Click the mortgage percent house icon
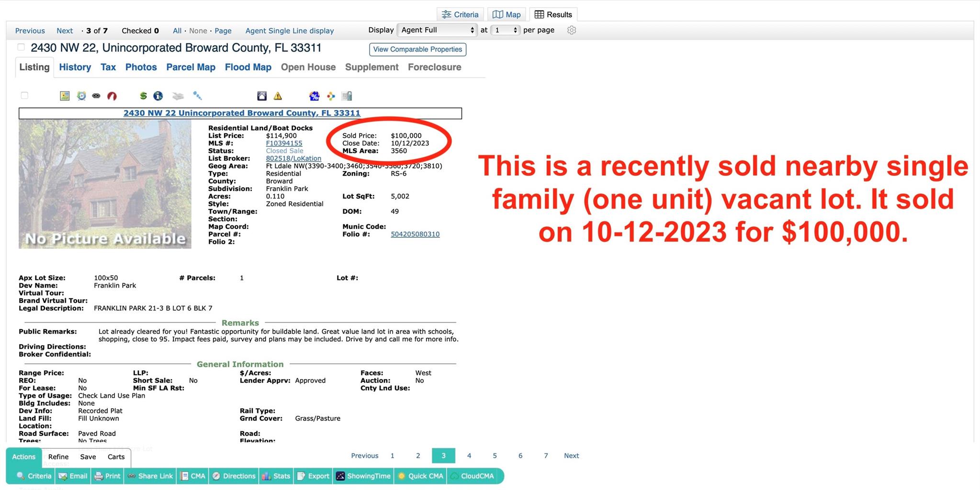Image resolution: width=980 pixels, height=490 pixels. tap(314, 96)
